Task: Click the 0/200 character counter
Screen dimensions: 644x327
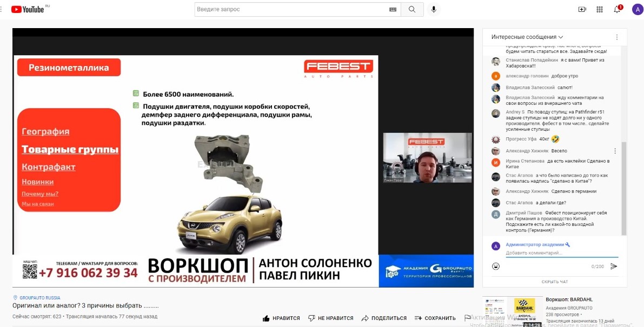Action: 597,266
